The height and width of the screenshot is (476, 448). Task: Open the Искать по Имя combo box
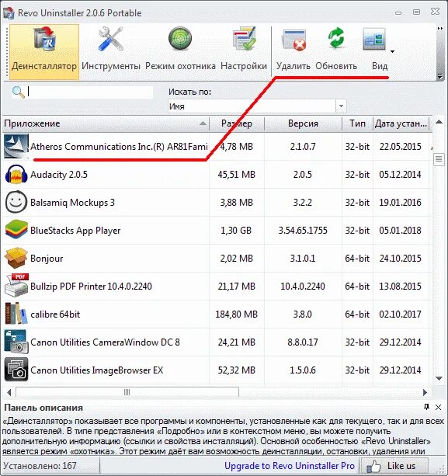pyautogui.click(x=257, y=106)
